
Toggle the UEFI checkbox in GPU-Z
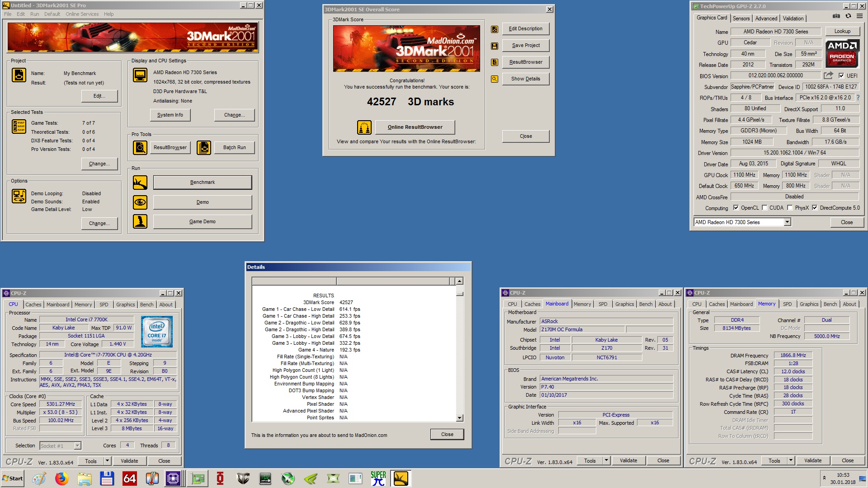[841, 76]
